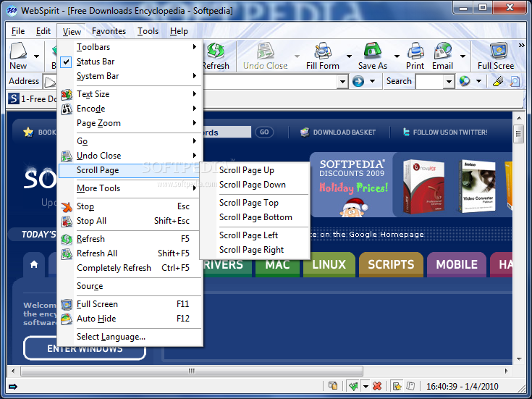532x399 pixels.
Task: Click the vertical scrollbar down arrow
Action: (519, 359)
